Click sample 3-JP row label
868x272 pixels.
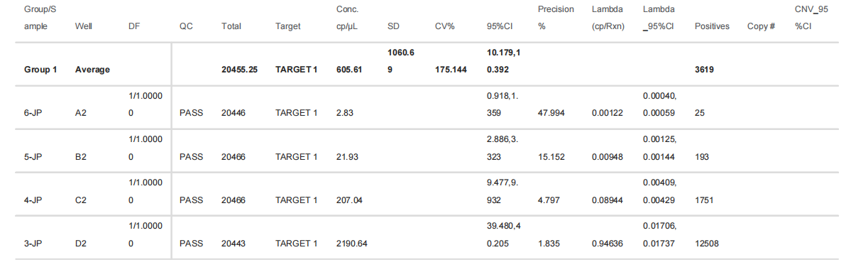(x=33, y=244)
